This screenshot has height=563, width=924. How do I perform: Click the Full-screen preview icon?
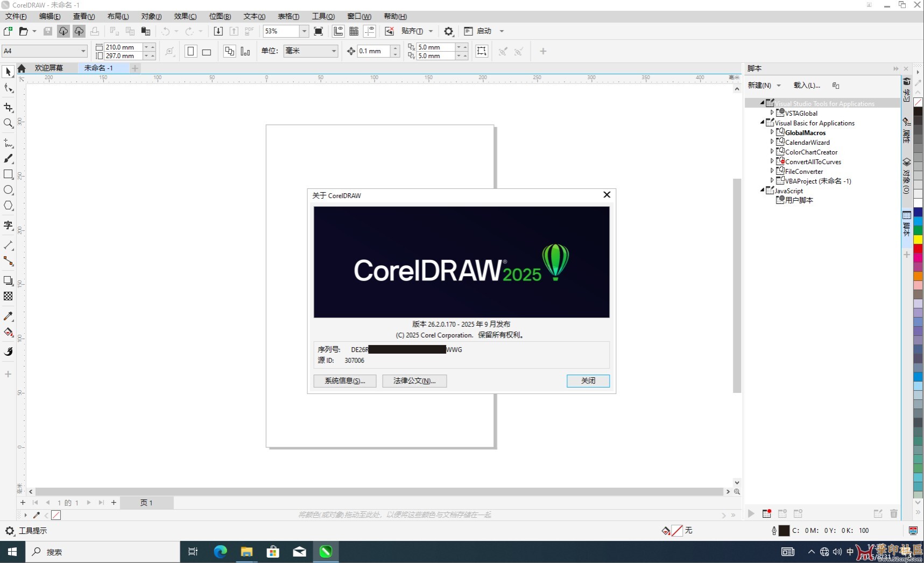click(319, 31)
